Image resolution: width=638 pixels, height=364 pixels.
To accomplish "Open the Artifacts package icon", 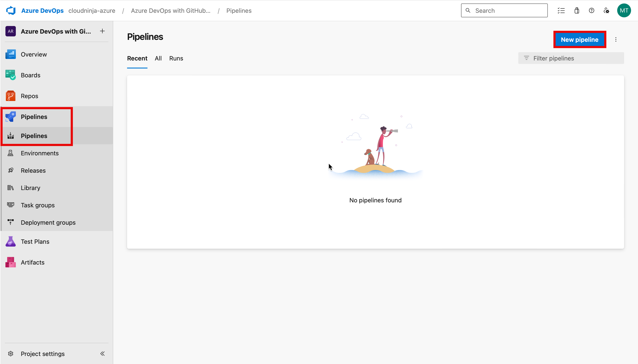I will pos(10,262).
